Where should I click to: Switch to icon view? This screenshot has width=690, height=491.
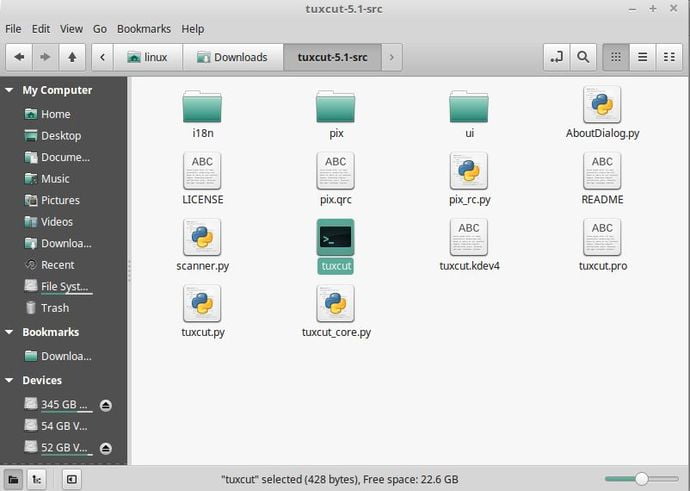616,57
